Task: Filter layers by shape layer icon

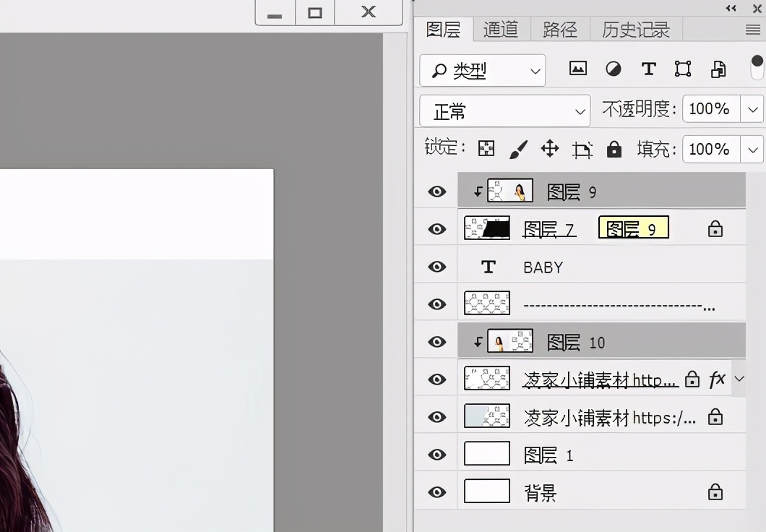Action: pos(683,69)
